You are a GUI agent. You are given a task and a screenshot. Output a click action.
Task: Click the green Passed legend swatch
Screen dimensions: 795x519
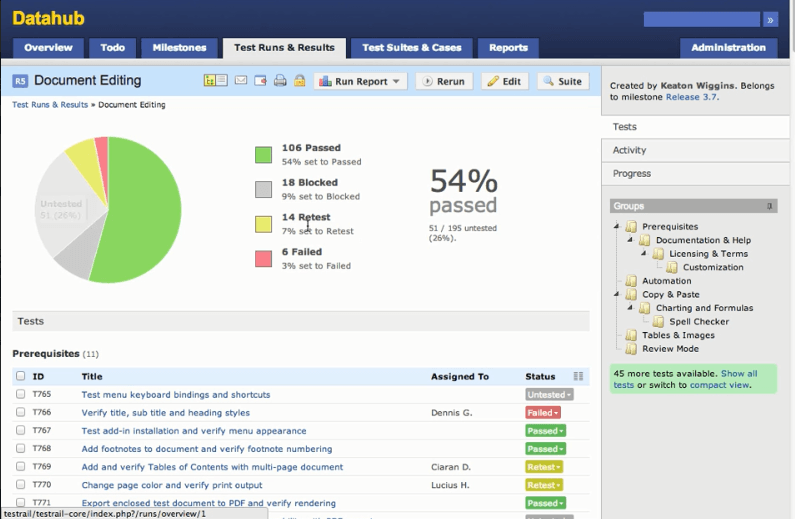click(263, 154)
